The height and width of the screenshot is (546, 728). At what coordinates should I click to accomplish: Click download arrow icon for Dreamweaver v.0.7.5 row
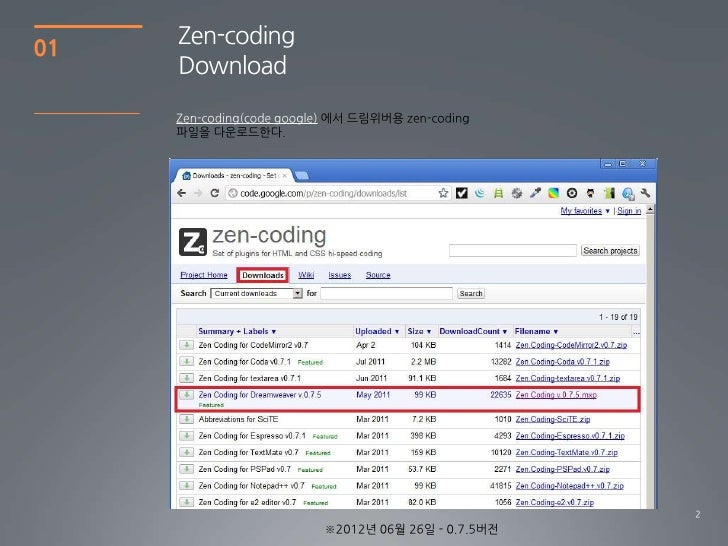pyautogui.click(x=187, y=395)
